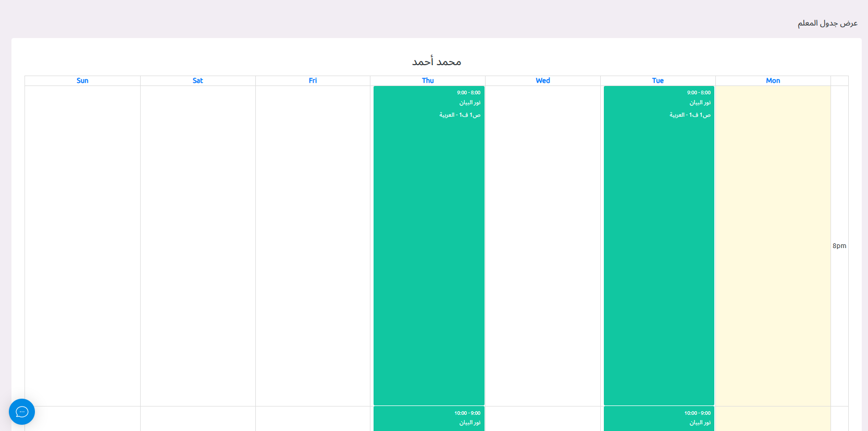The image size is (868, 431).
Task: Open the chat support bubble icon
Action: [x=22, y=412]
